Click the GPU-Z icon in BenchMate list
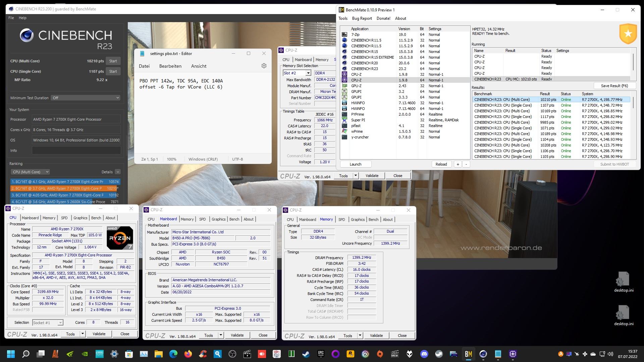 344,86
